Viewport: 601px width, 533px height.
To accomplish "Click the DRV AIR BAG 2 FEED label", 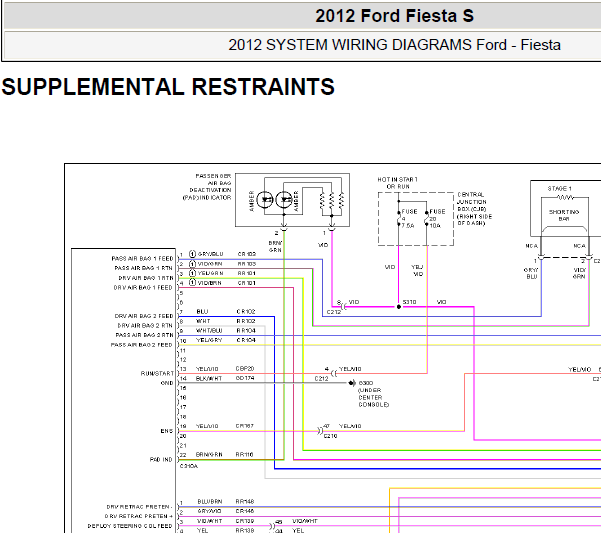I will tap(144, 316).
